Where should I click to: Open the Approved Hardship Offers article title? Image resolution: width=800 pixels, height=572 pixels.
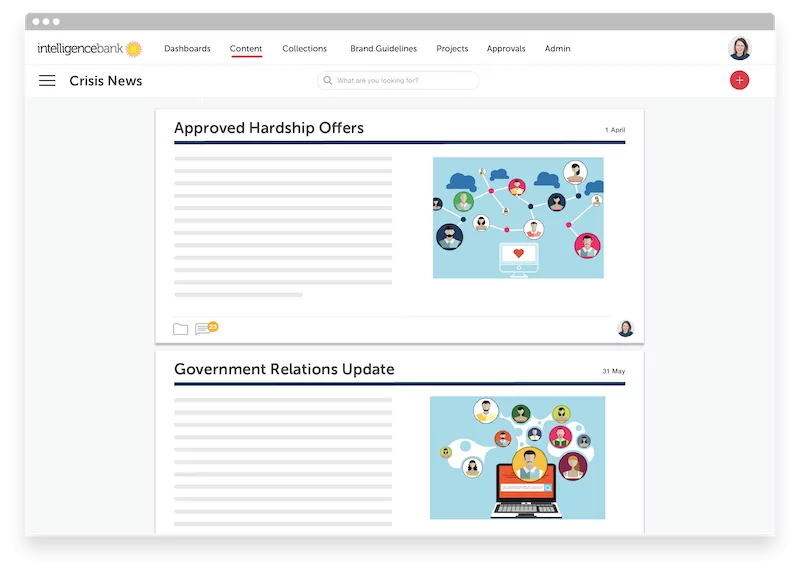pyautogui.click(x=269, y=128)
